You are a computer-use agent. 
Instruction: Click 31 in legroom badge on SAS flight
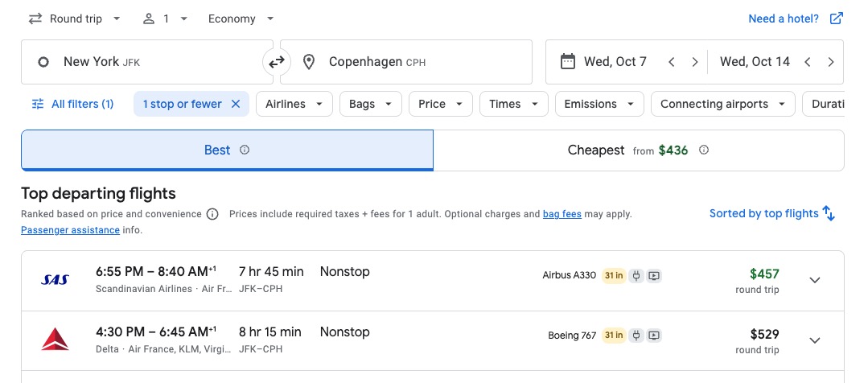click(x=613, y=275)
